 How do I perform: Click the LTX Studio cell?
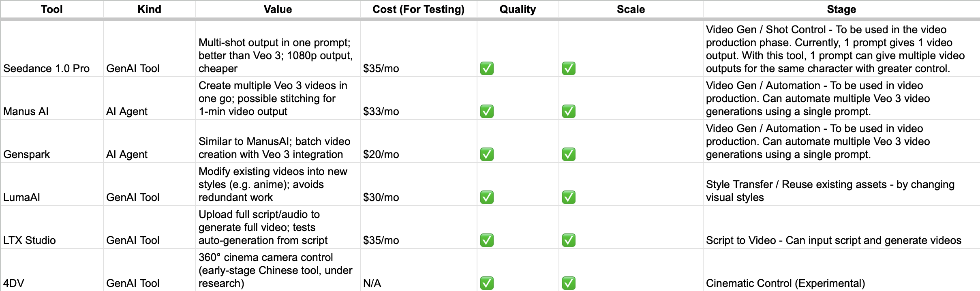[x=30, y=240]
